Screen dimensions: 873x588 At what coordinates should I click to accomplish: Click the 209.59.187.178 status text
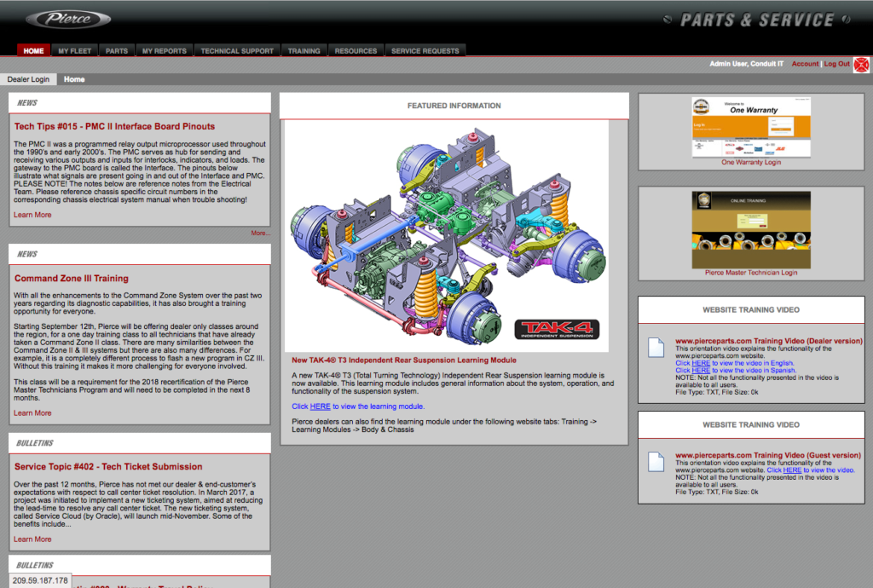[40, 580]
